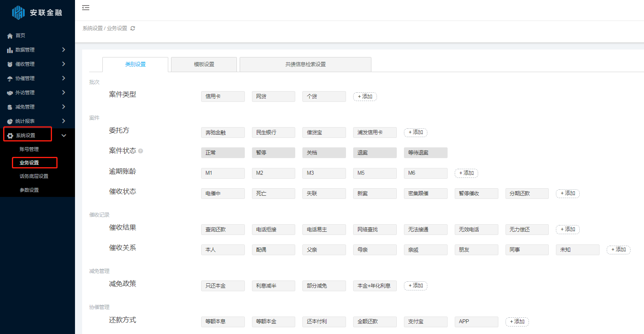Collapse the 系统设置 menu arrow
The width and height of the screenshot is (644, 334).
[64, 136]
